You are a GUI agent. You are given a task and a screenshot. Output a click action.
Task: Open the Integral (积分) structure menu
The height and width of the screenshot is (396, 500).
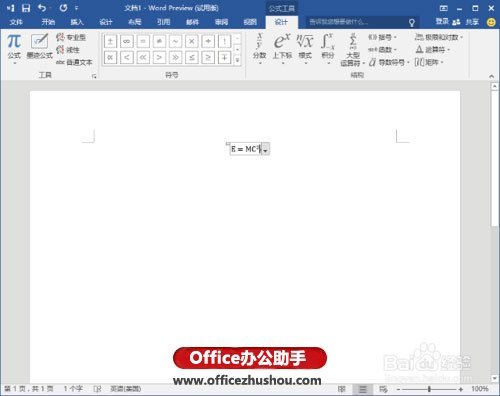[328, 48]
